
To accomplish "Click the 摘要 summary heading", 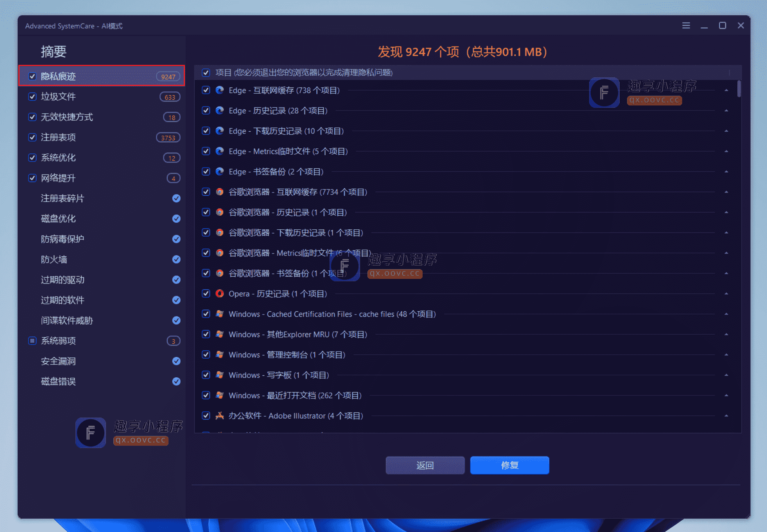I will (x=54, y=52).
